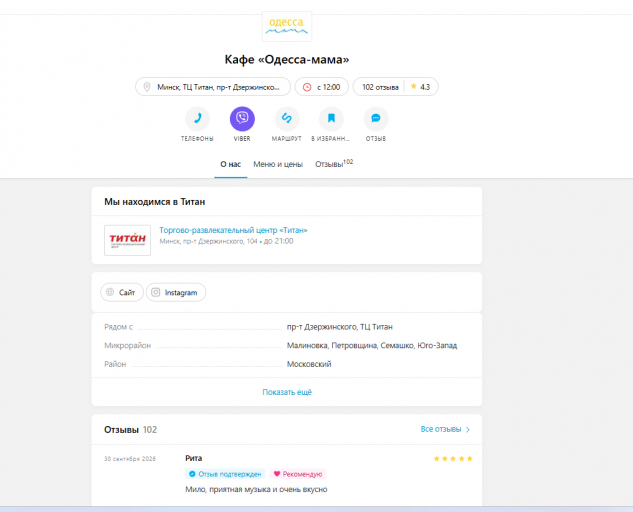Open the Сайт website button

122,292
